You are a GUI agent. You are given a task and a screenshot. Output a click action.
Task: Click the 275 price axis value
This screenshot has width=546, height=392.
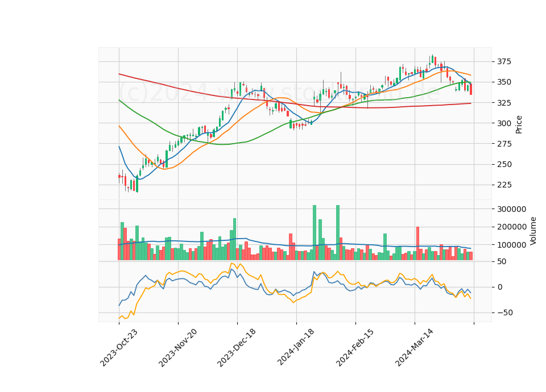click(x=504, y=144)
